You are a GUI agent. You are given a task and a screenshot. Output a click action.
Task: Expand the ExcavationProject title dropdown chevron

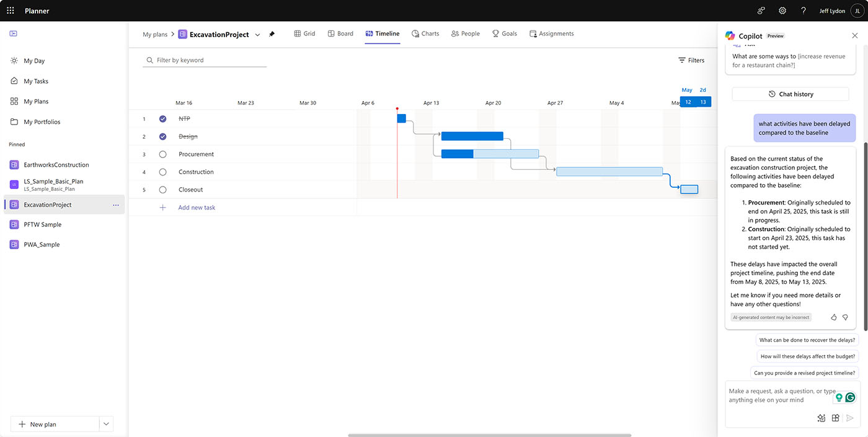(x=257, y=35)
